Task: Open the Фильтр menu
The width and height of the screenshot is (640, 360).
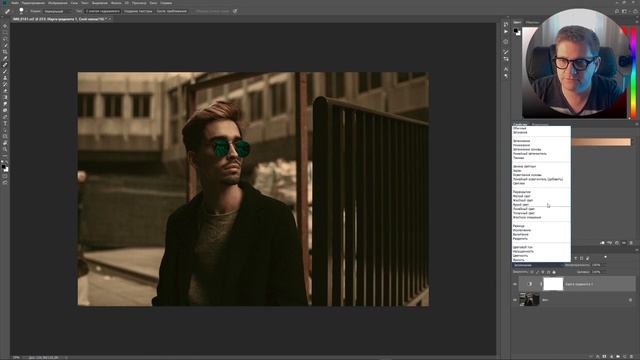Action: tap(116, 3)
